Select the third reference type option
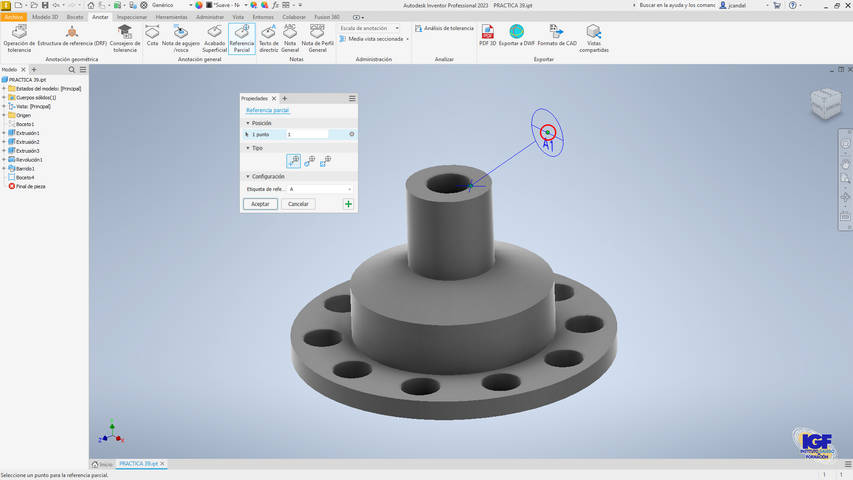The width and height of the screenshot is (853, 480). pos(325,161)
